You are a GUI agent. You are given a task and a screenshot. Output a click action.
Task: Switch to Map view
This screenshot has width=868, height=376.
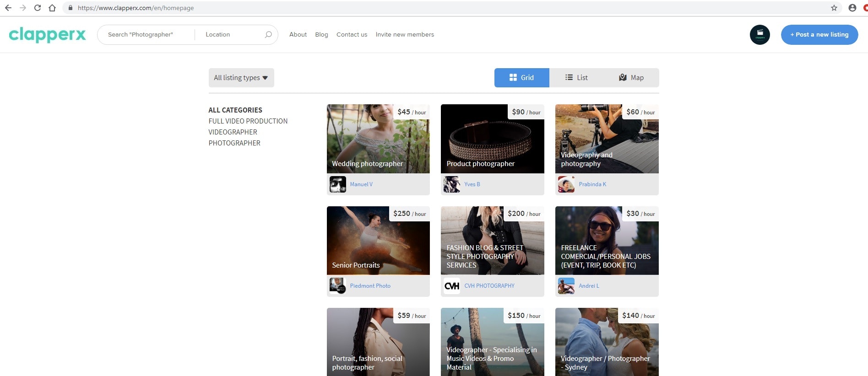click(x=632, y=78)
